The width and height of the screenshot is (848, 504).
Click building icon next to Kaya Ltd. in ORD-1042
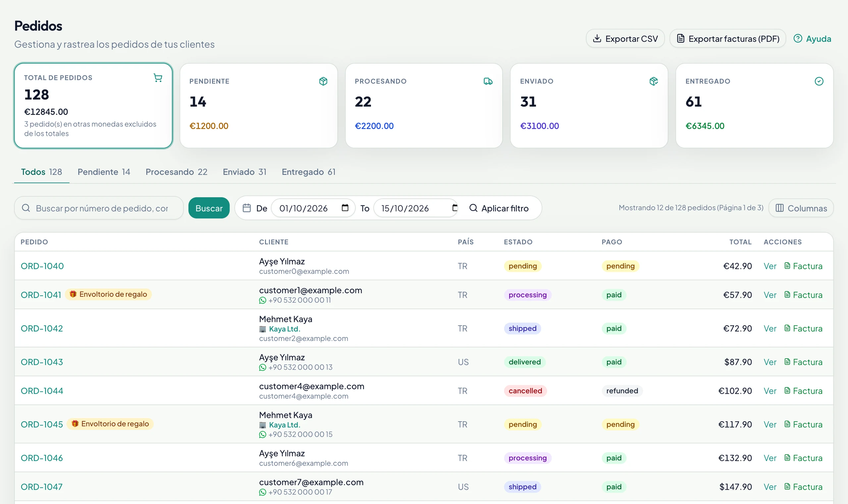point(262,329)
